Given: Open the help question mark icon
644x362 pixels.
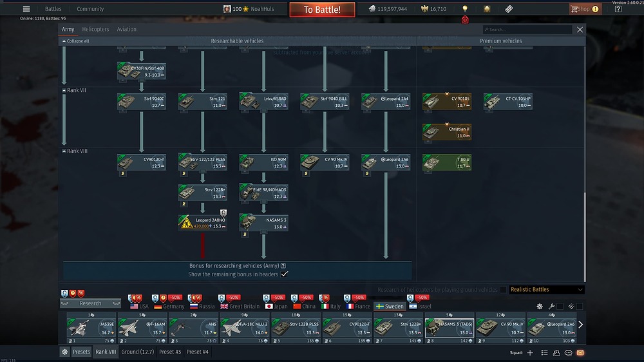Looking at the screenshot, I should coord(618,9).
